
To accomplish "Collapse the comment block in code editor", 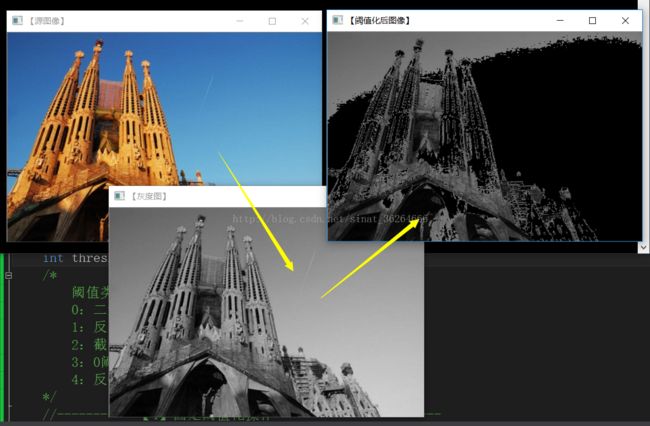I will click(9, 276).
